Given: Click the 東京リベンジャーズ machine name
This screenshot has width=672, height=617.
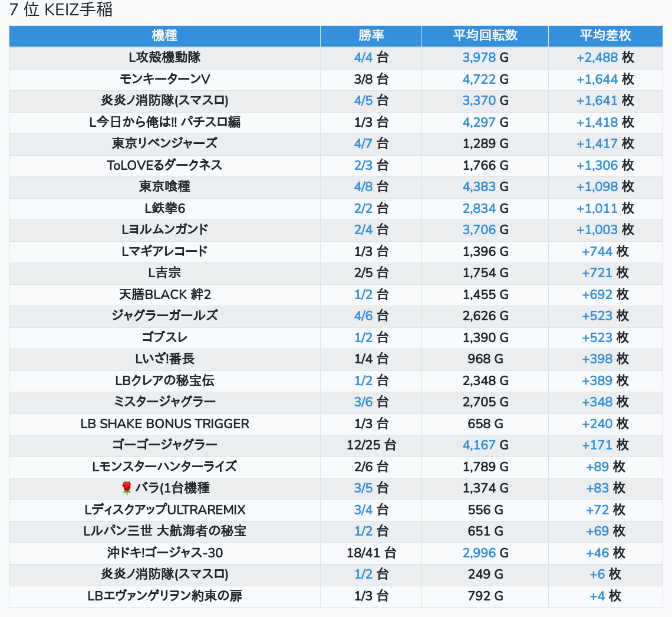Looking at the screenshot, I should 164,143.
